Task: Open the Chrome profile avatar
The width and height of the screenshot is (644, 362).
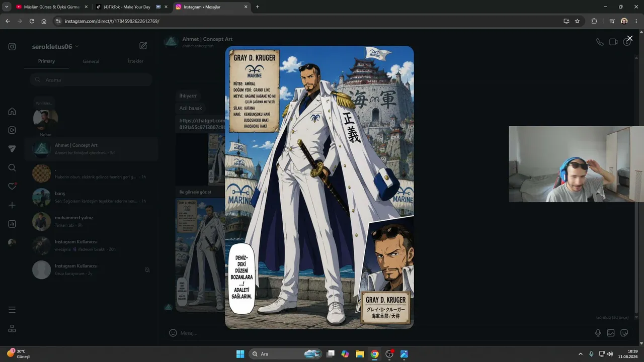Action: tap(624, 21)
